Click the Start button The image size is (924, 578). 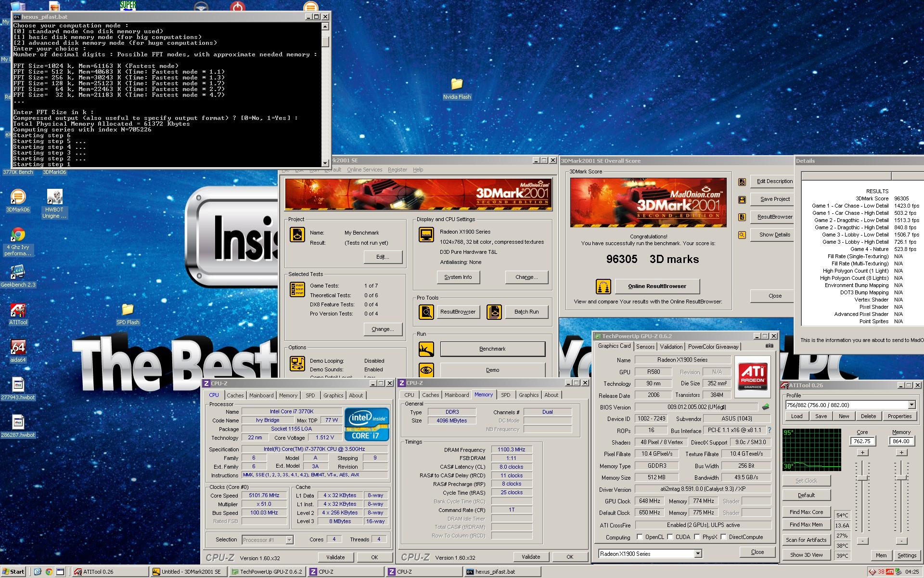13,572
